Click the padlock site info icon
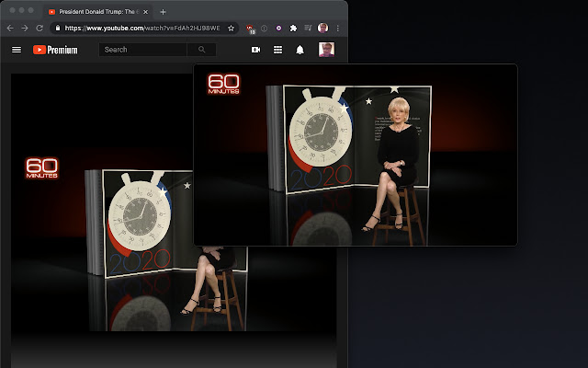Viewport: 588px width, 368px height. click(x=57, y=28)
